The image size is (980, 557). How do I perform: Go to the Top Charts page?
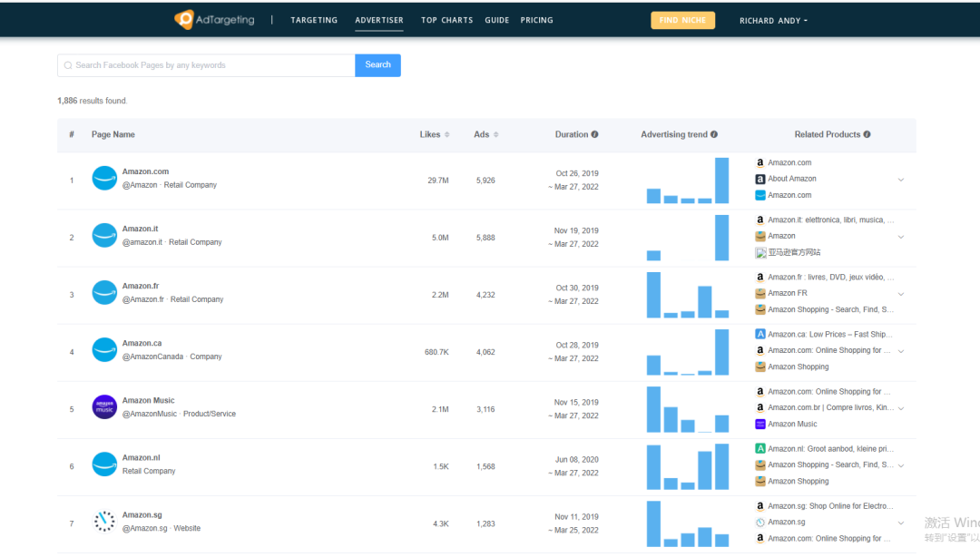(446, 20)
